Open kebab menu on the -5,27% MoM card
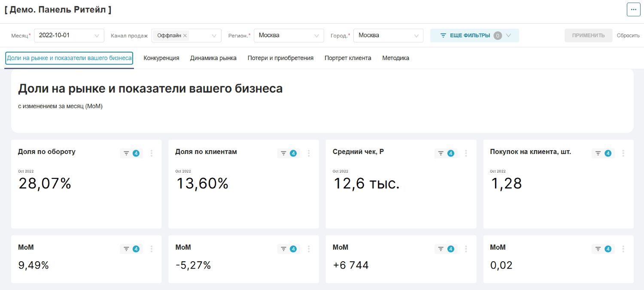The image size is (644, 290). pyautogui.click(x=309, y=249)
